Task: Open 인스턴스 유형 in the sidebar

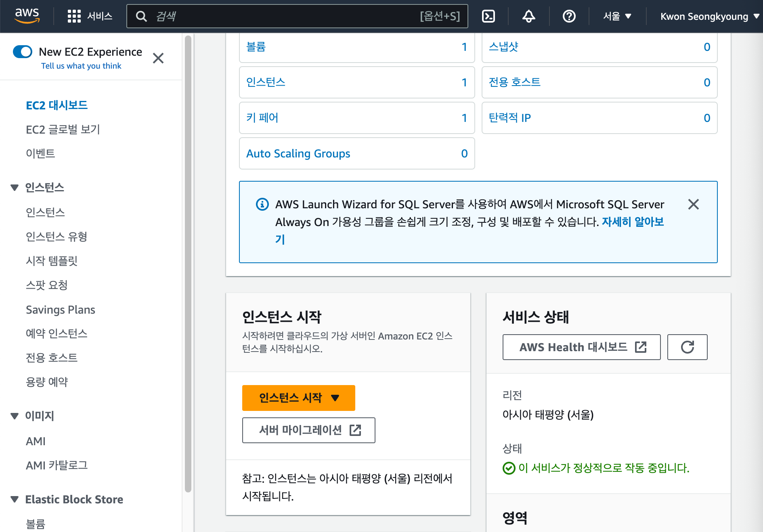Action: (x=57, y=237)
